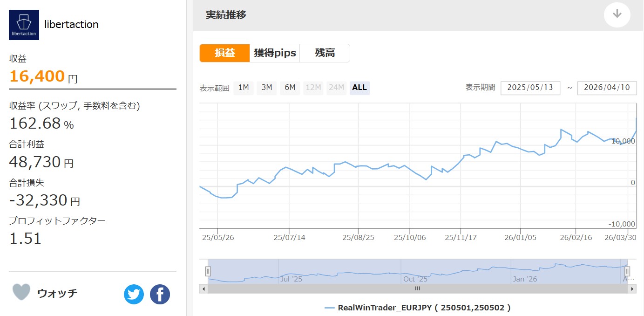The width and height of the screenshot is (644, 316).
Task: Click the navigator scroll left arrow
Action: click(203, 289)
